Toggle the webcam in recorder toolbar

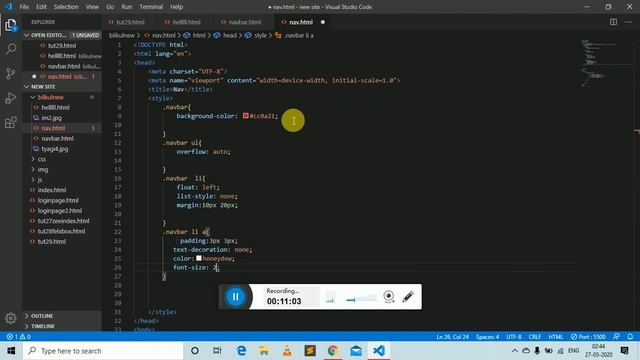click(389, 296)
